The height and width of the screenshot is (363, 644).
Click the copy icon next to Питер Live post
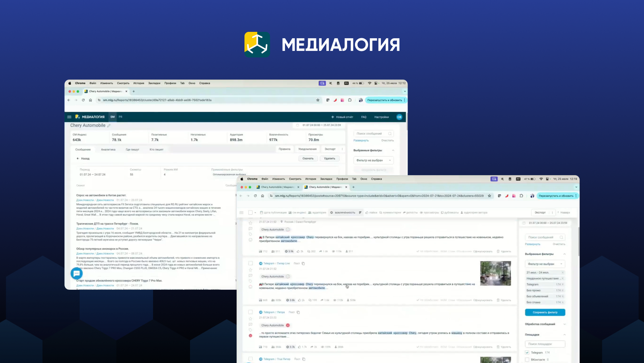[303, 263]
